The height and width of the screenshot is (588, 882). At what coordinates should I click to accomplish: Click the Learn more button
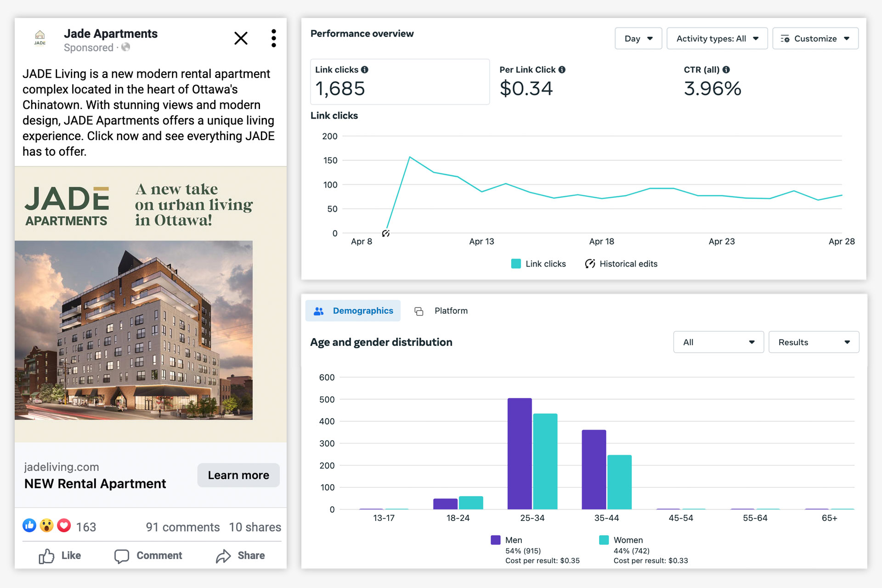point(238,475)
